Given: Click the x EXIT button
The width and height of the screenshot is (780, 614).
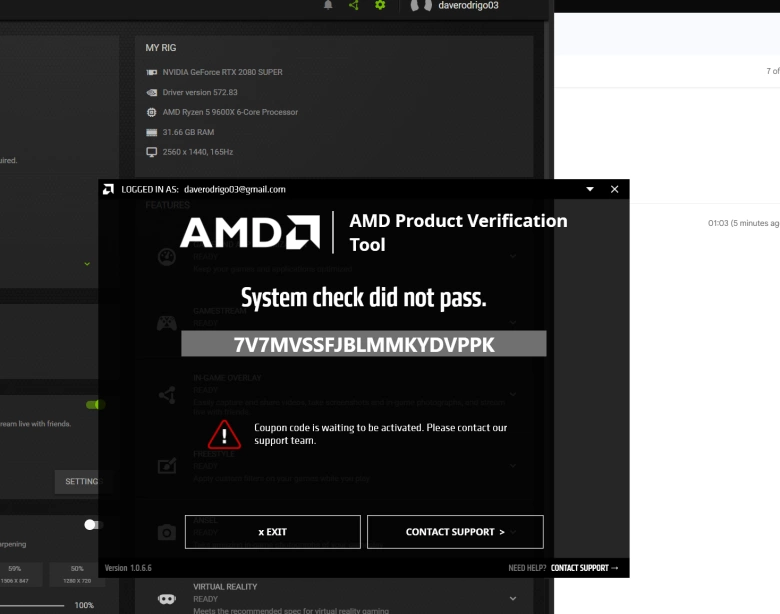Looking at the screenshot, I should point(273,532).
